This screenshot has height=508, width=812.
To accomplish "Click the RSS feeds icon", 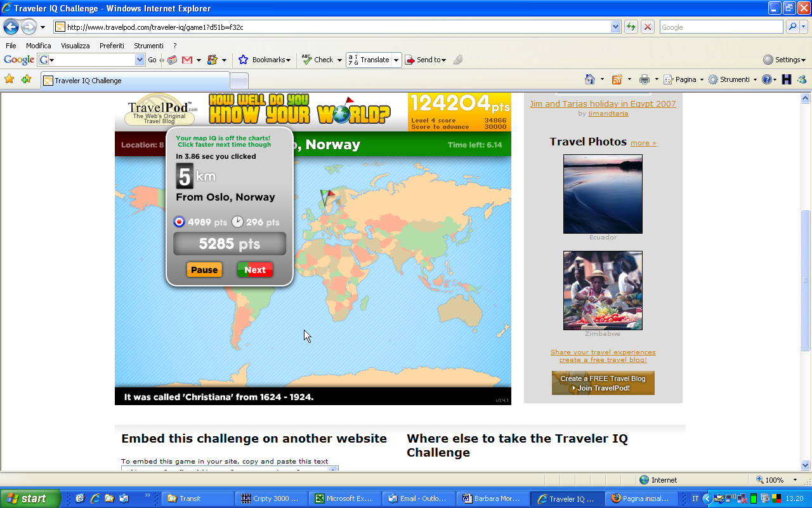I will 617,79.
